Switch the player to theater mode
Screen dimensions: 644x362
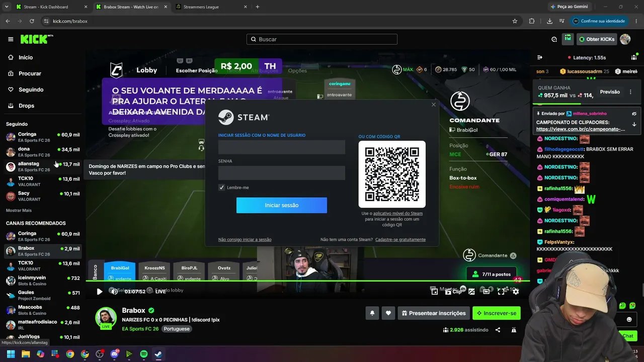(x=486, y=291)
